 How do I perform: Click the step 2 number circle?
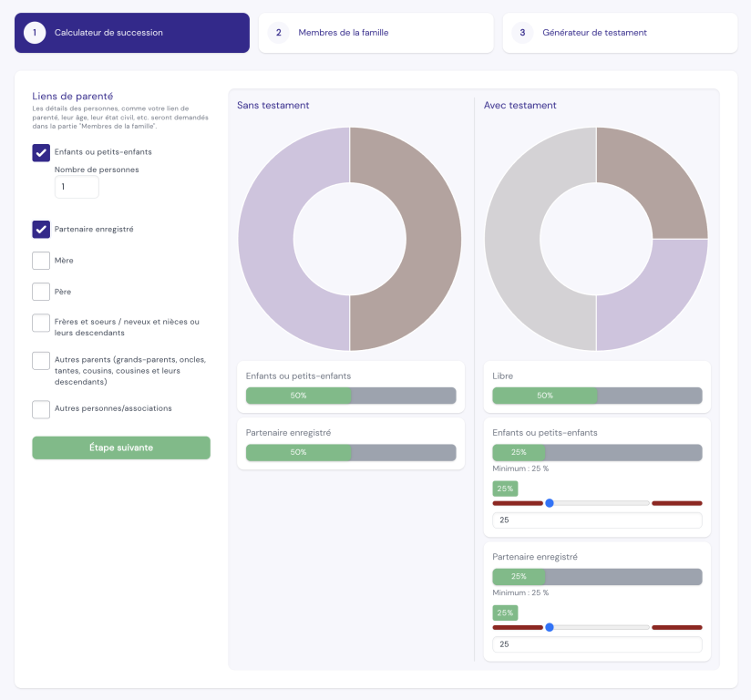tap(278, 33)
